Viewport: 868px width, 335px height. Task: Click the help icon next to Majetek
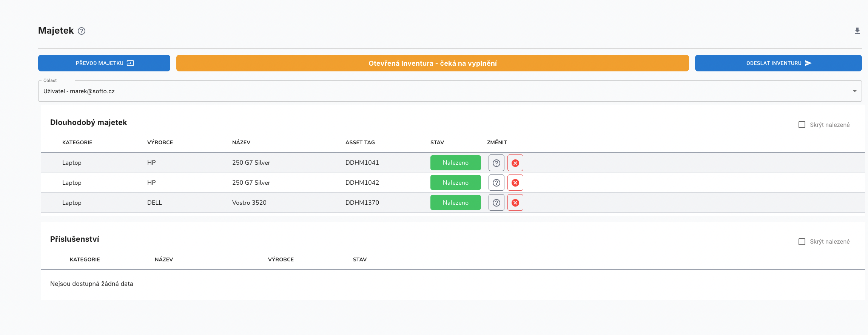tap(82, 31)
